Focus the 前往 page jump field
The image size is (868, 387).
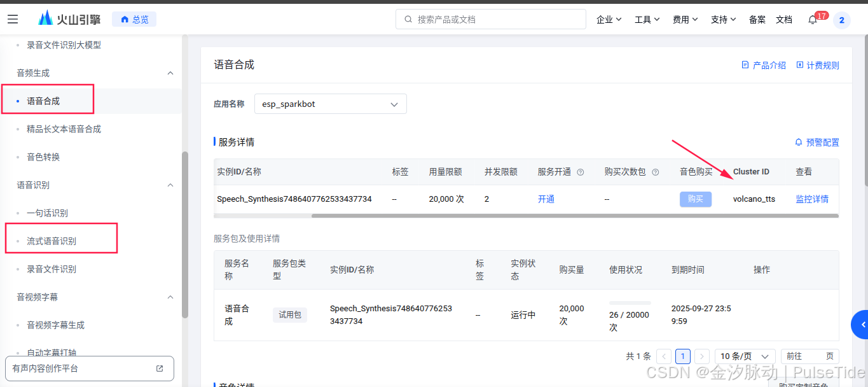coord(810,356)
